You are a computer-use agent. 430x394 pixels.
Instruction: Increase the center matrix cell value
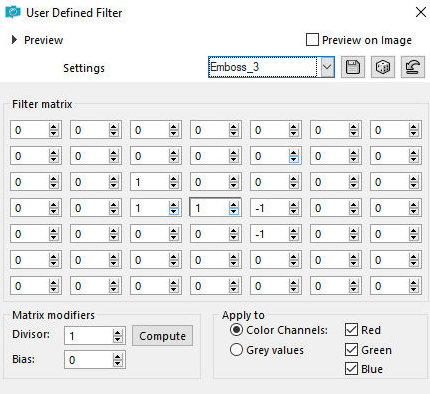coord(234,205)
